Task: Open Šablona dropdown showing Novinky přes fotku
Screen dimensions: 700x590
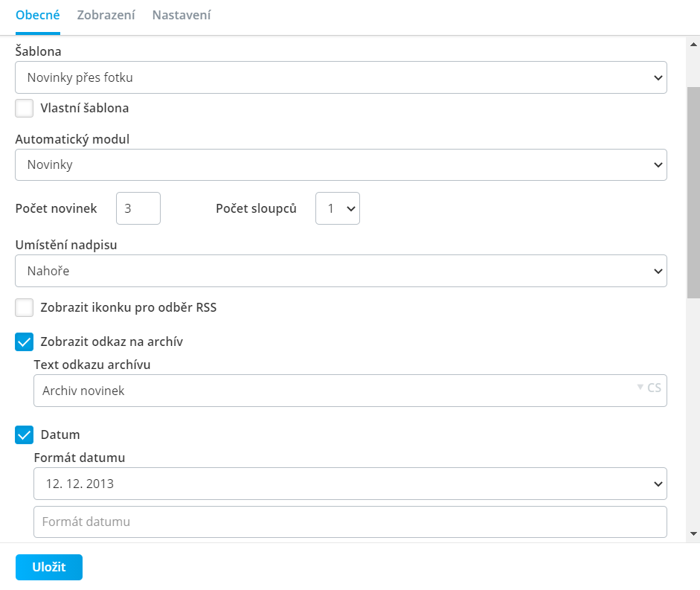Action: click(x=341, y=77)
